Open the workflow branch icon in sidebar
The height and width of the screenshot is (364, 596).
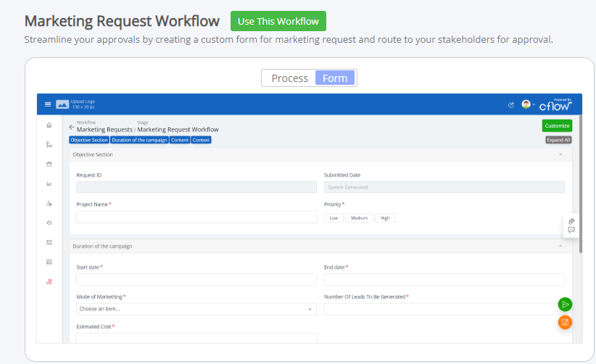coord(49,144)
